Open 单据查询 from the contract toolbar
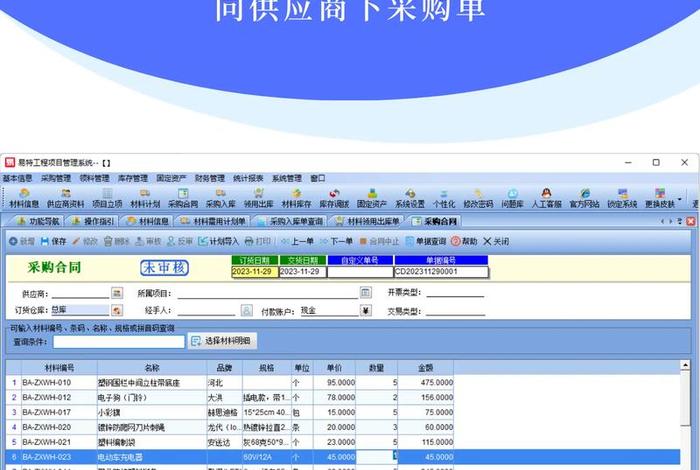The height and width of the screenshot is (470, 700). [x=426, y=241]
